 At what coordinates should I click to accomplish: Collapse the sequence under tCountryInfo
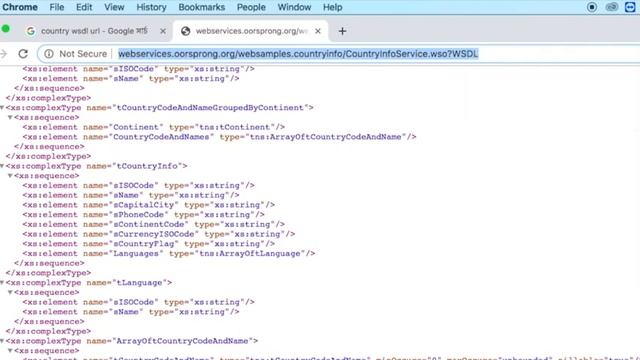[x=10, y=176]
